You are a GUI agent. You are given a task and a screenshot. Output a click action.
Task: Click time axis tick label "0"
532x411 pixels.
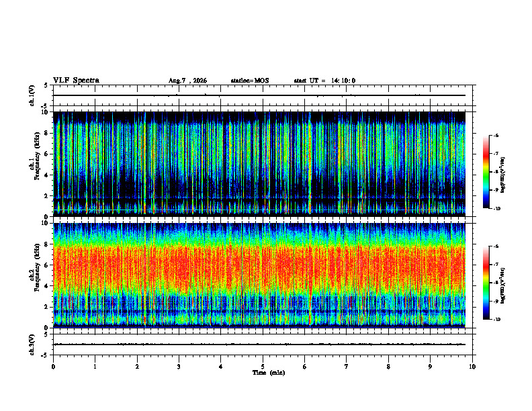(x=53, y=367)
